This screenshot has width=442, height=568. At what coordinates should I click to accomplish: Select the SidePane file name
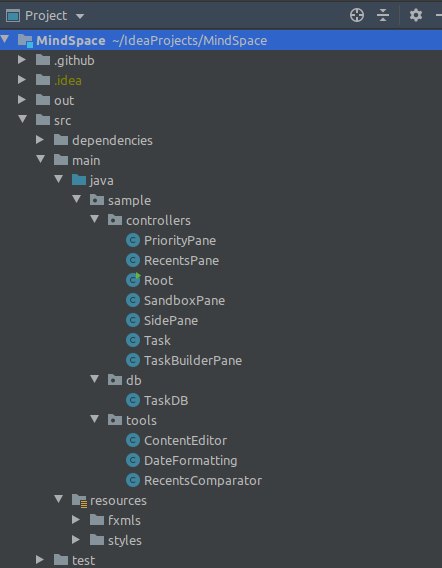pyautogui.click(x=171, y=320)
